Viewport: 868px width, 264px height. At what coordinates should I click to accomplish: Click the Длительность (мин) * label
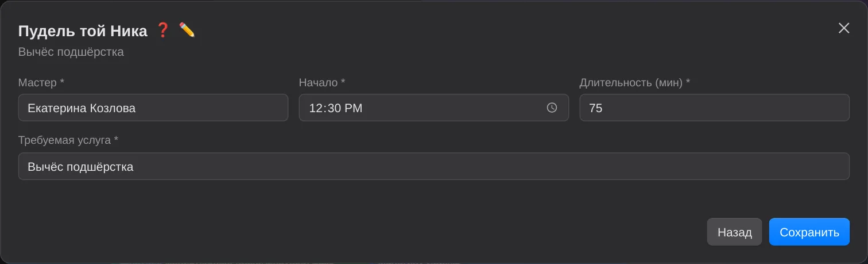tap(635, 83)
